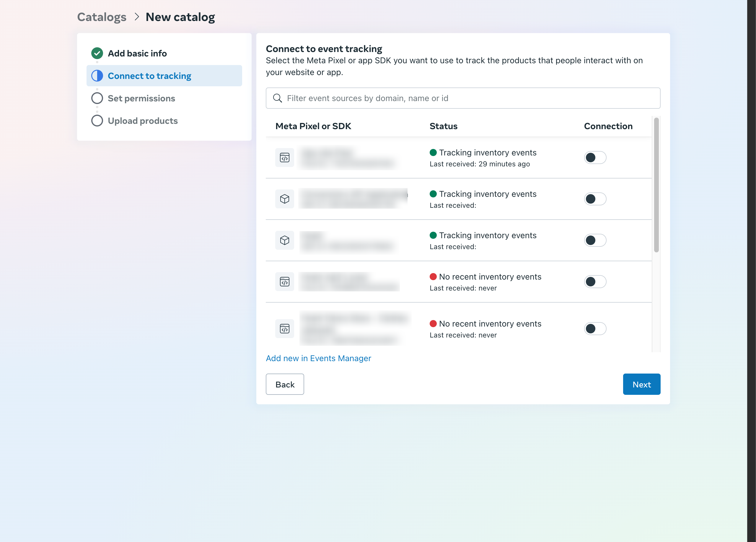This screenshot has height=542, width=756.
Task: Click Back button
Action: pyautogui.click(x=285, y=384)
